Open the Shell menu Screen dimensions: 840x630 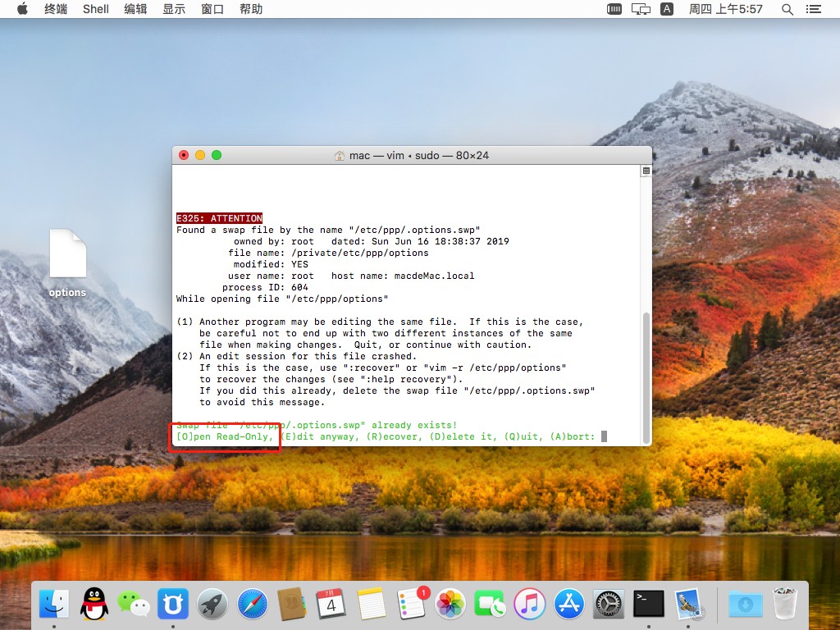[96, 9]
